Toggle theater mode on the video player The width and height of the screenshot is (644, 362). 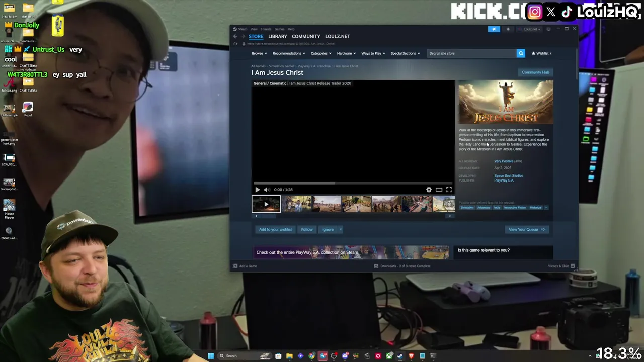(439, 190)
